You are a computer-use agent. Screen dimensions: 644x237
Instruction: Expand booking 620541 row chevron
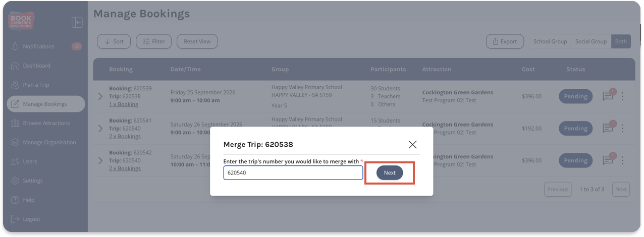pyautogui.click(x=100, y=129)
